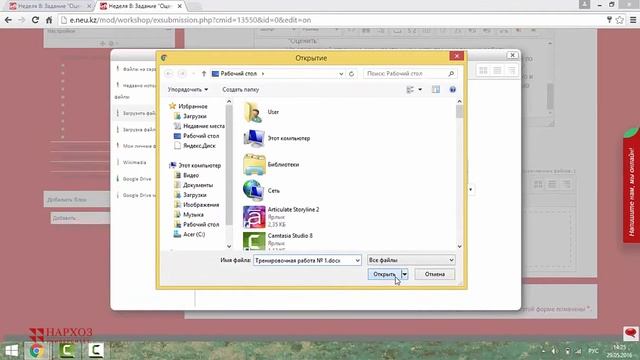Click the green Camtasia taskbar icon
This screenshot has width=640, height=360.
67,350
